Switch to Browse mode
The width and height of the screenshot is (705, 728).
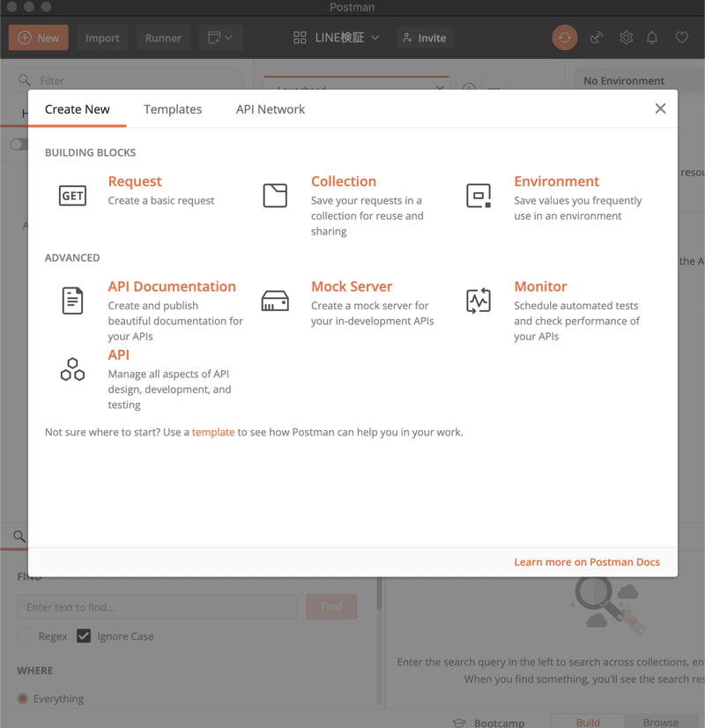[x=660, y=723]
